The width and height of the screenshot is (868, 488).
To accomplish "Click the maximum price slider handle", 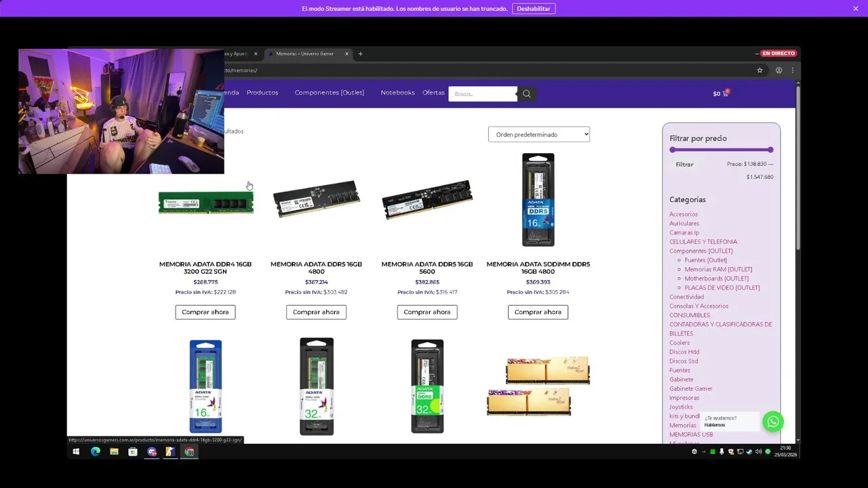I will coord(770,150).
